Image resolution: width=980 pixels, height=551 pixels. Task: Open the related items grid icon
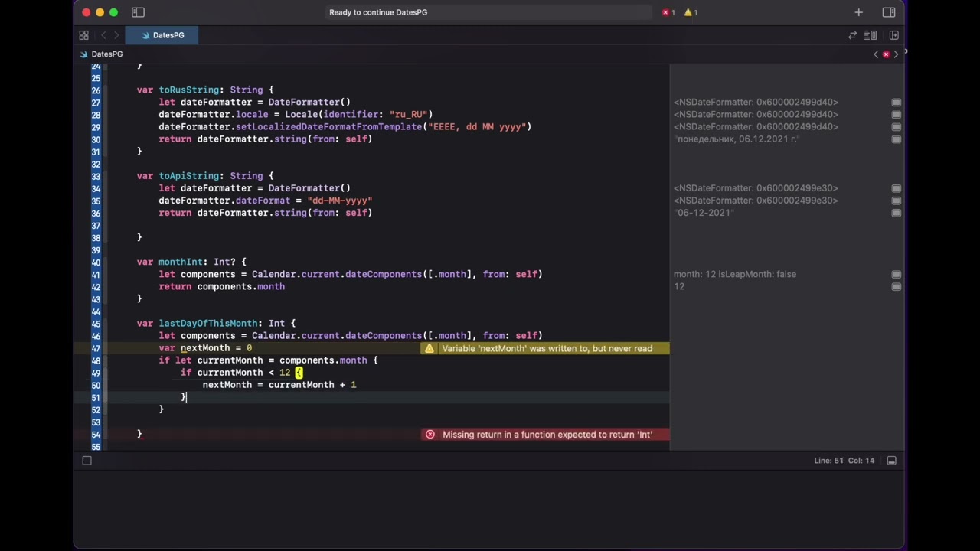tap(83, 35)
